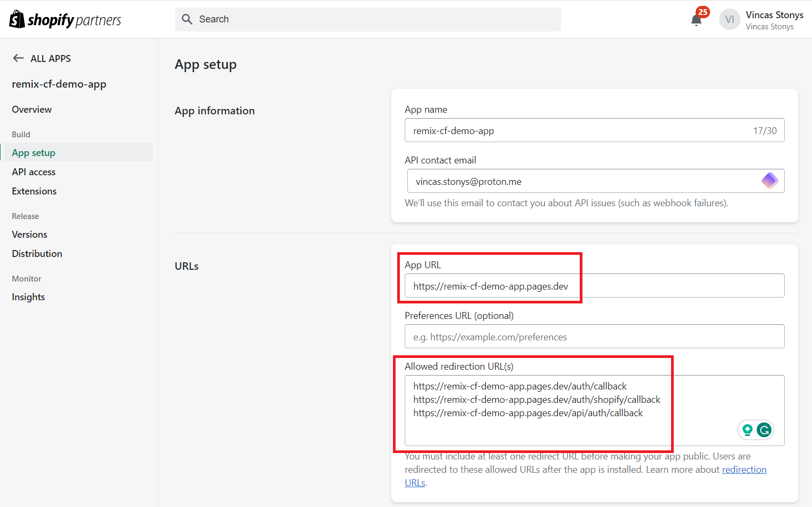Image resolution: width=812 pixels, height=507 pixels.
Task: Focus the Search field
Action: (368, 19)
